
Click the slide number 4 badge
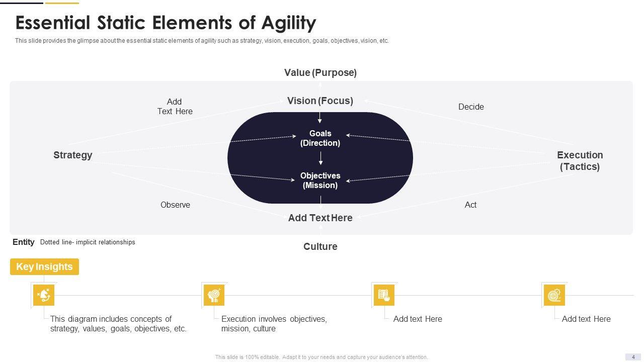pyautogui.click(x=633, y=357)
